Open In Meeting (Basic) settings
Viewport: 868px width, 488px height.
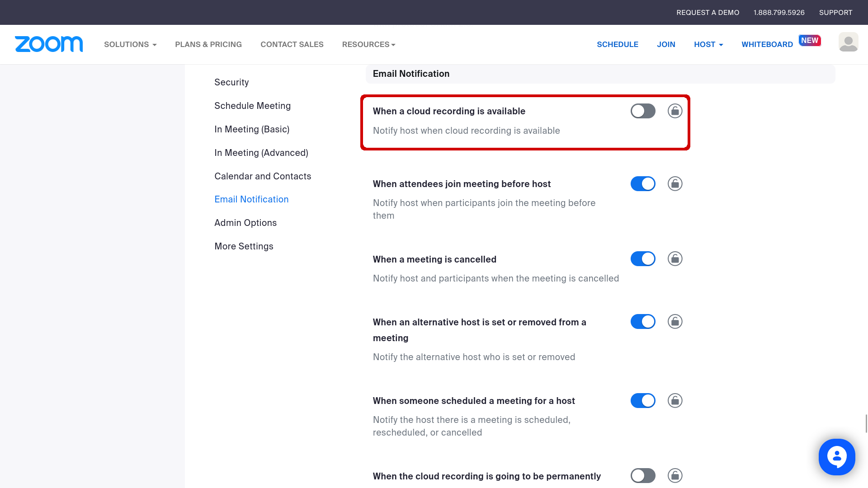[252, 129]
